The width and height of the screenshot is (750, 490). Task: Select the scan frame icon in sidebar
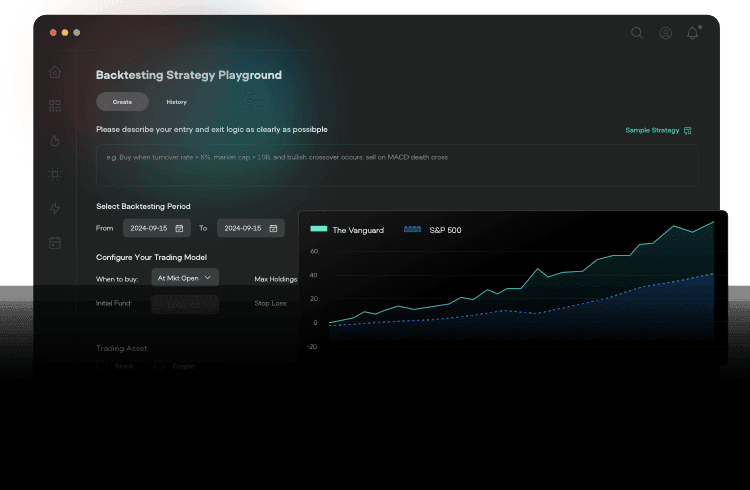[x=55, y=174]
